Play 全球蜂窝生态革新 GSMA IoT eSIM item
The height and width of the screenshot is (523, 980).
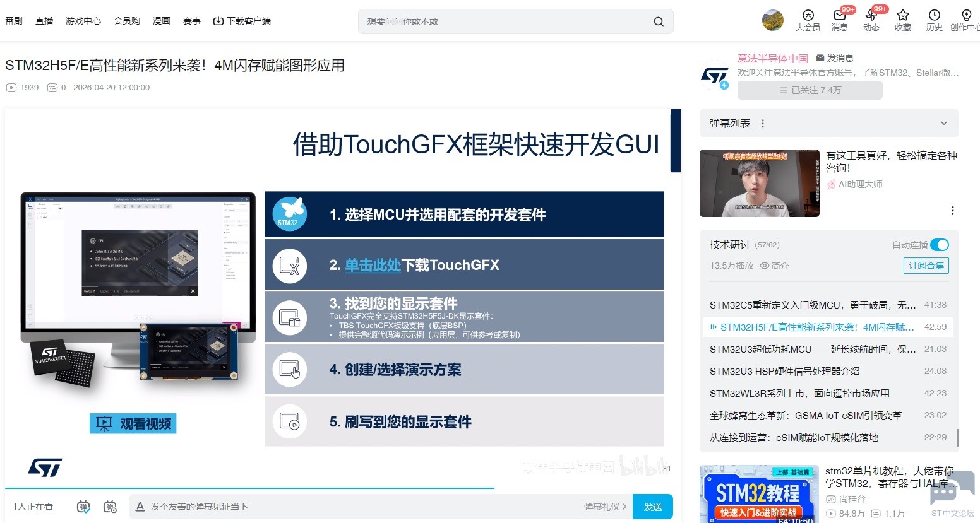(828, 415)
